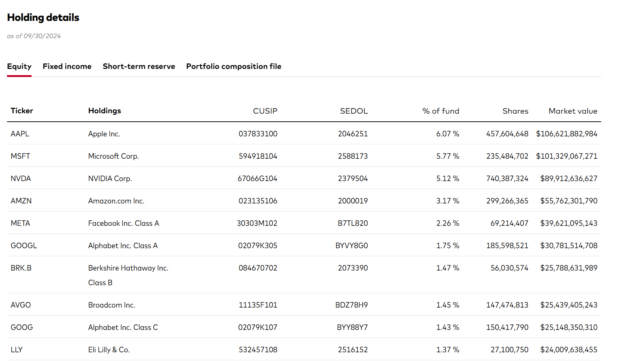The width and height of the screenshot is (621, 364).
Task: Select the META ticker cell
Action: click(x=20, y=223)
